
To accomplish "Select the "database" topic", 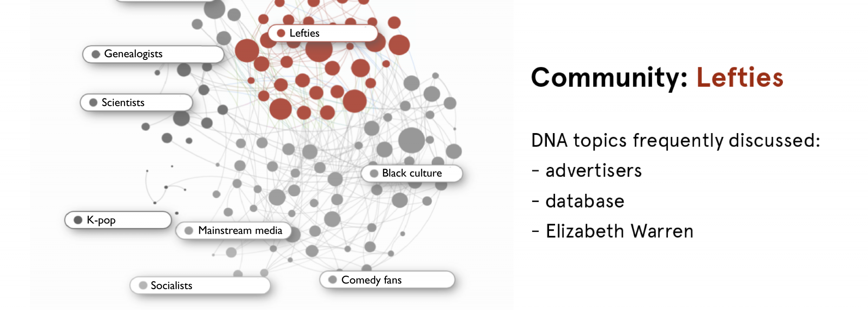I will point(585,201).
